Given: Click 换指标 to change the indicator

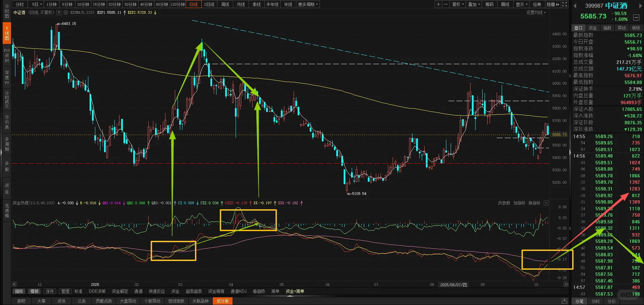Looking at the screenshot, I should (534, 203).
